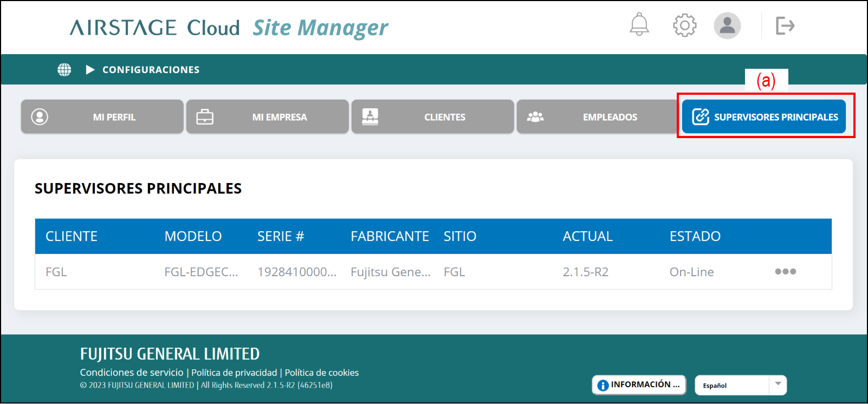Sort table by the Estado column header
The image size is (868, 404).
click(x=695, y=237)
